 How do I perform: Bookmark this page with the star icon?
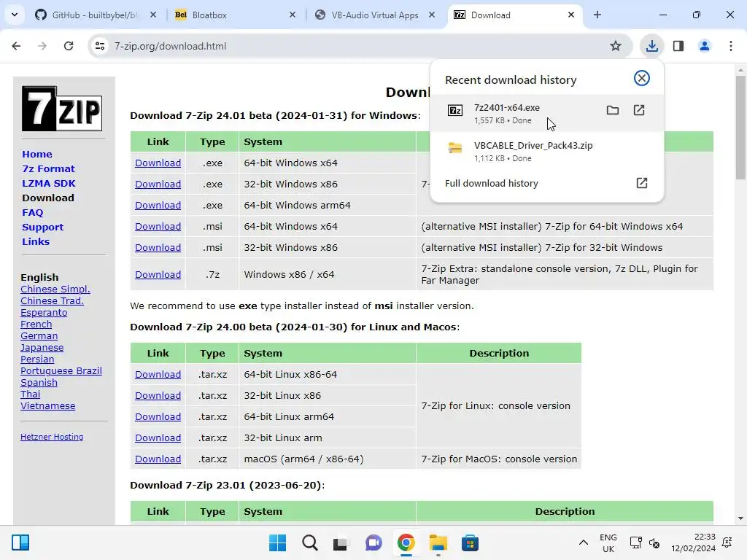(x=616, y=46)
